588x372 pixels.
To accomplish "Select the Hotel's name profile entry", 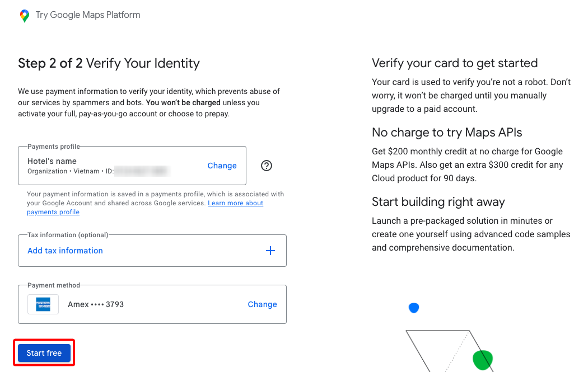I will pyautogui.click(x=132, y=166).
